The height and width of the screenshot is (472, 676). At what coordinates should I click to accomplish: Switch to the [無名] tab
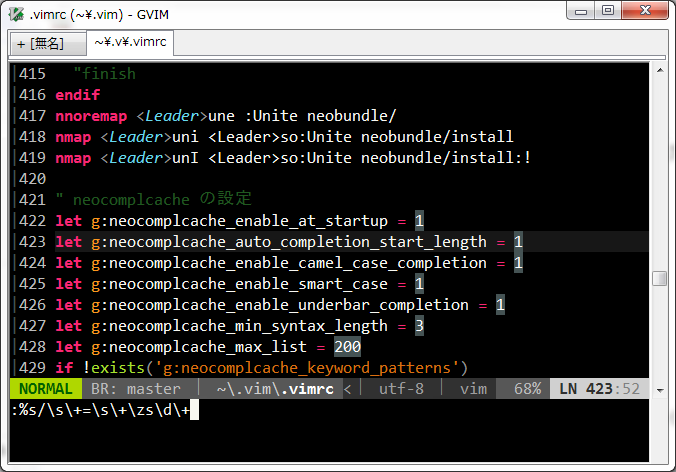[47, 43]
